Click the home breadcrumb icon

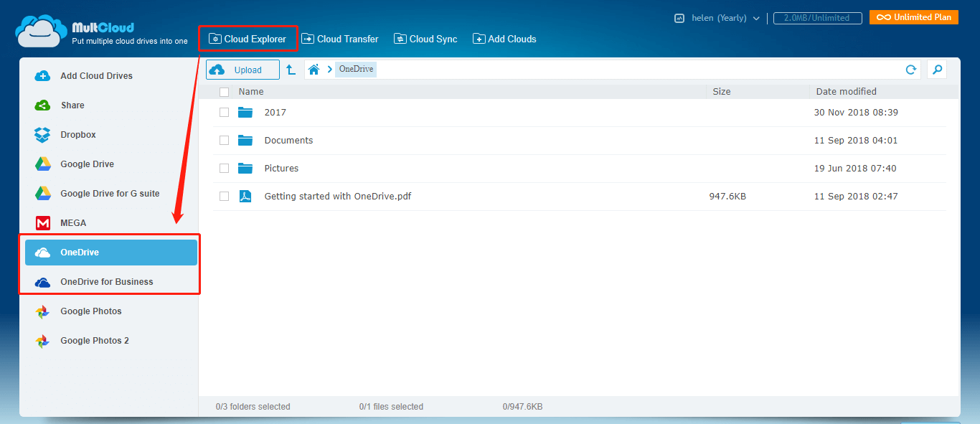coord(314,68)
